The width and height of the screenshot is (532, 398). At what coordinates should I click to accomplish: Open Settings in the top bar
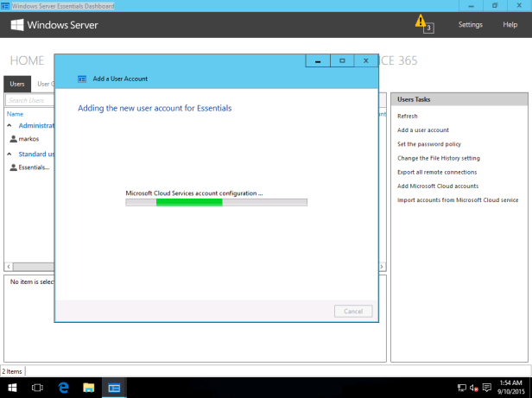click(x=470, y=25)
